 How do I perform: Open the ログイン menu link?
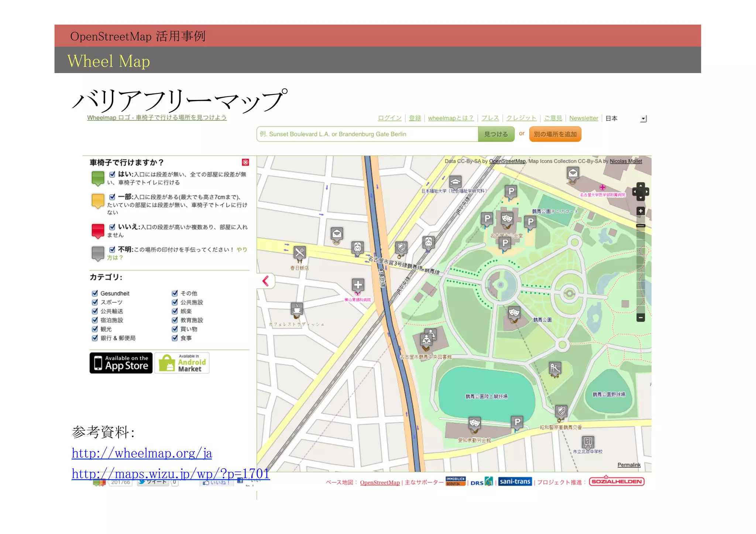389,118
